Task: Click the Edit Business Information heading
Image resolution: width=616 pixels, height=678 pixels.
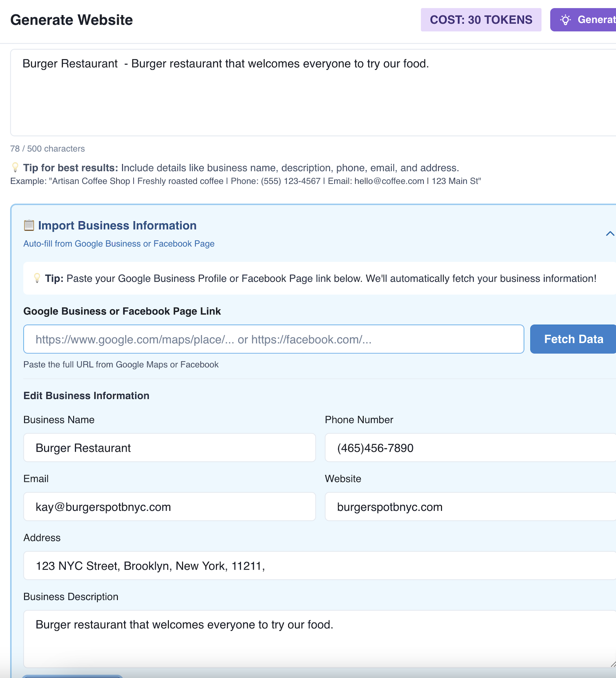Action: coord(86,395)
